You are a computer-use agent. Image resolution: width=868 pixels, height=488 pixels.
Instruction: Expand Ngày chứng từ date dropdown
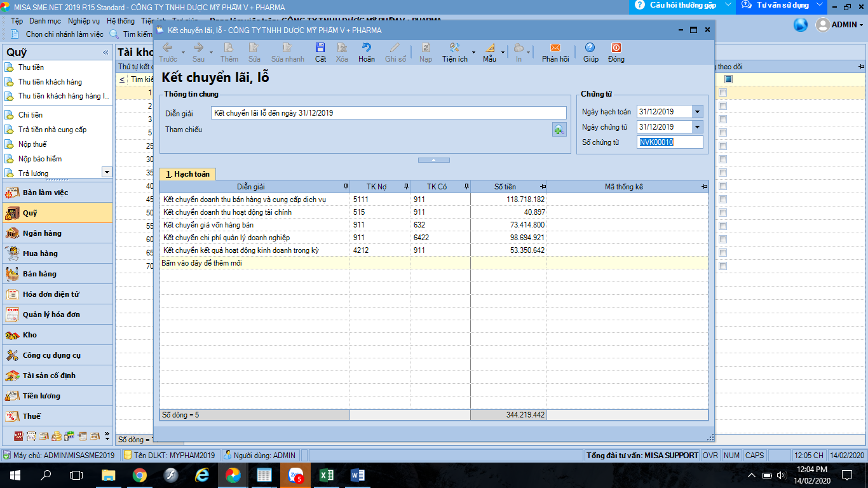pos(698,127)
